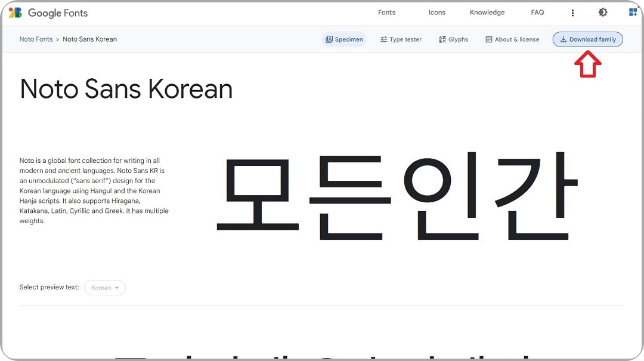Click the large Korean specimen preview text
The height and width of the screenshot is (361, 644).
click(397, 196)
